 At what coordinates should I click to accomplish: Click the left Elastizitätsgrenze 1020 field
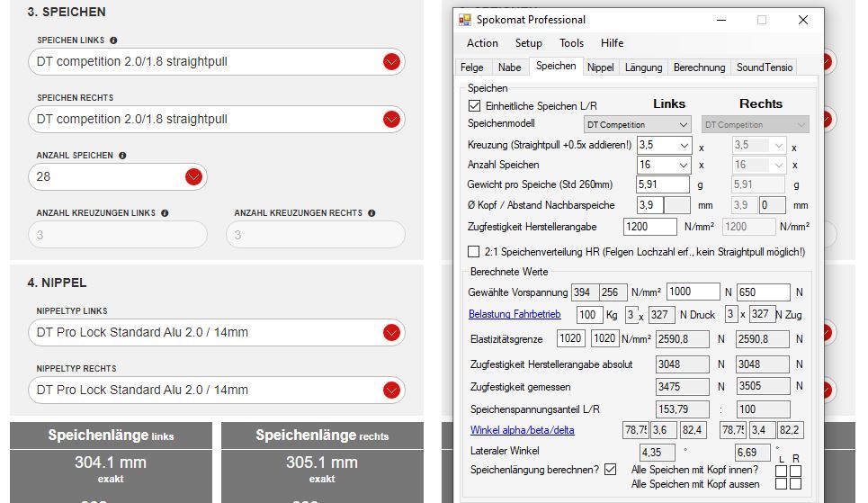coord(570,338)
